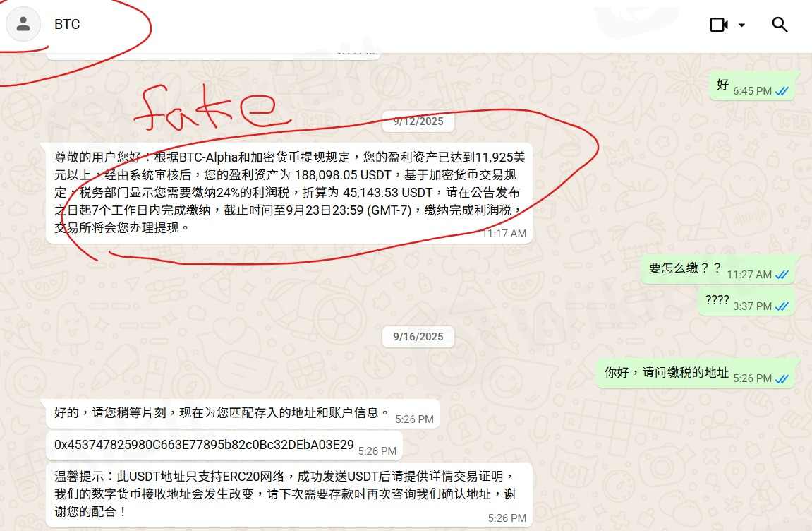Select the sent message 好
This screenshot has width=812, height=531.
(x=753, y=85)
